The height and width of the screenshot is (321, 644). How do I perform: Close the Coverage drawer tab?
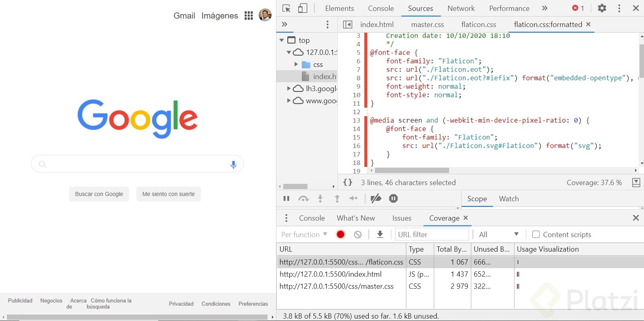coord(466,218)
